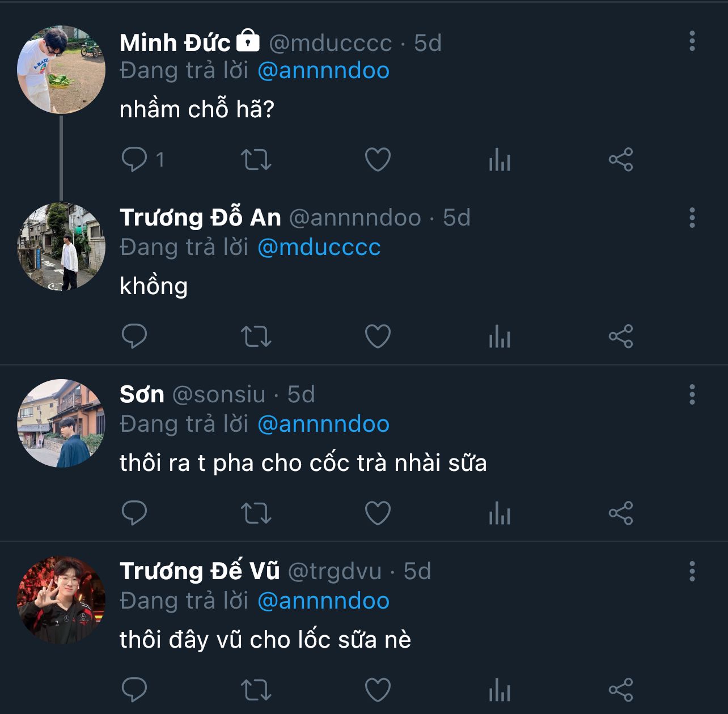728x714 pixels.
Task: Share Minh Đức's tweet
Action: [621, 160]
